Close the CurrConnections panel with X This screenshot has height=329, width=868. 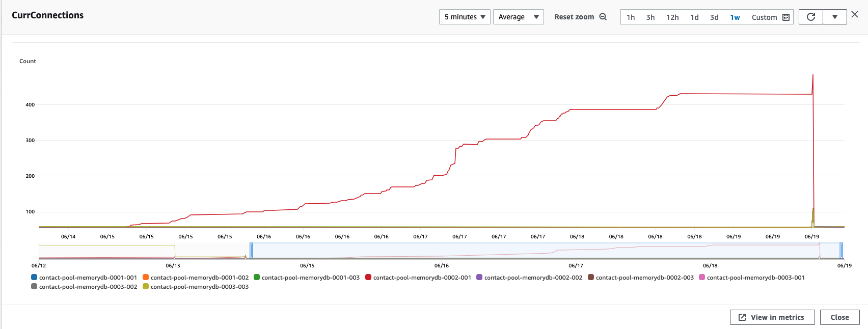point(855,15)
